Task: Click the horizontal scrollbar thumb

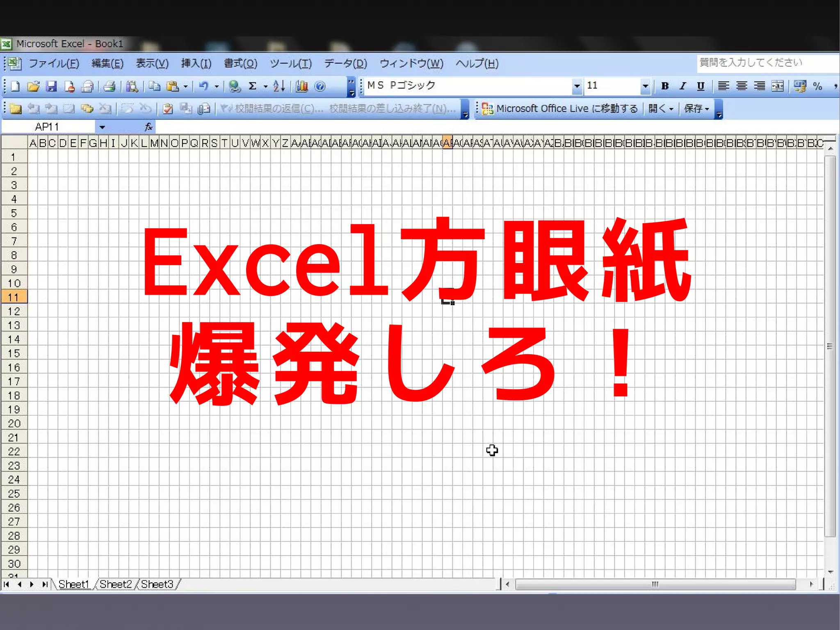Action: [x=655, y=584]
